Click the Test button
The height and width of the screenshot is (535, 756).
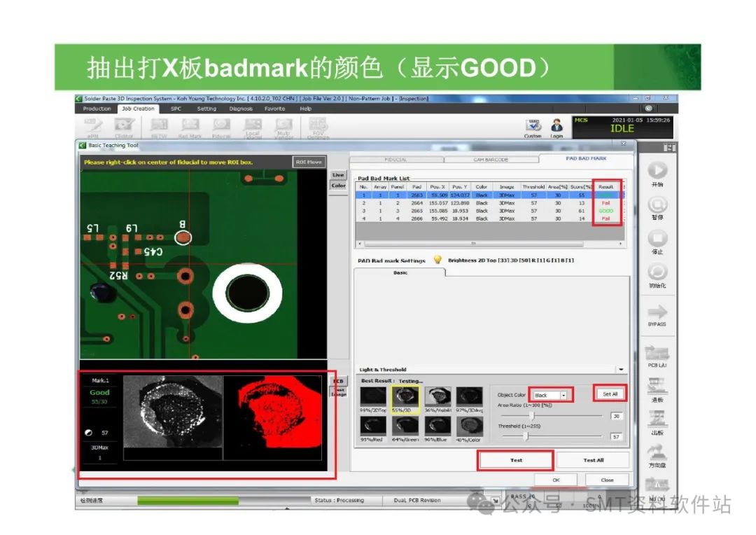tap(516, 460)
